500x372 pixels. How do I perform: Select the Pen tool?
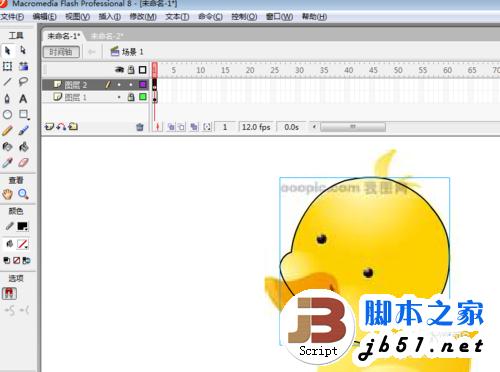(7, 98)
